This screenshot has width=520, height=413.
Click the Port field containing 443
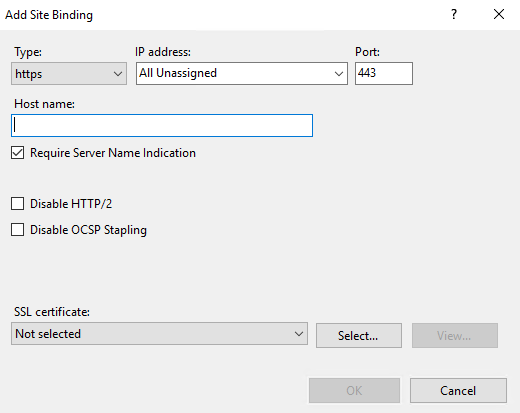384,73
